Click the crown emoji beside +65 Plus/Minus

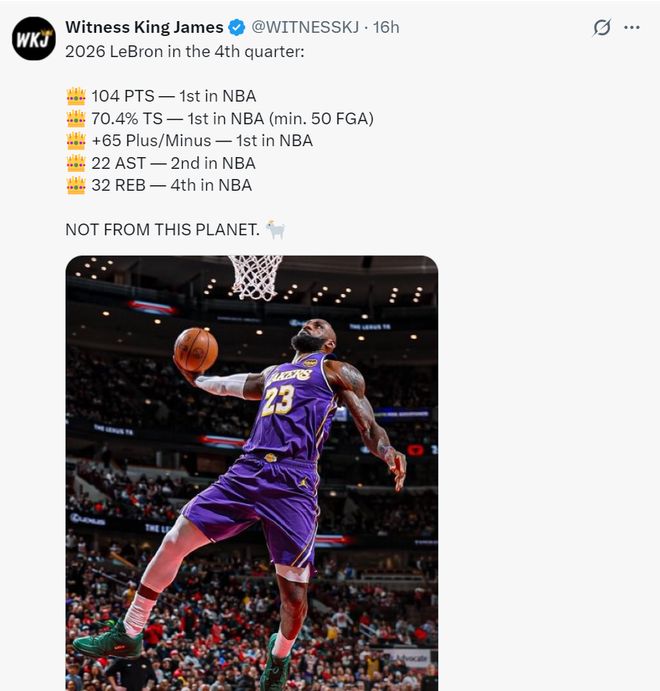pyautogui.click(x=76, y=141)
